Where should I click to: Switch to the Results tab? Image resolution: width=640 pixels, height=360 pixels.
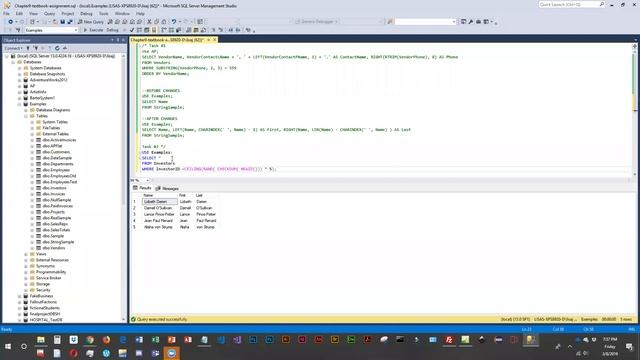142,188
